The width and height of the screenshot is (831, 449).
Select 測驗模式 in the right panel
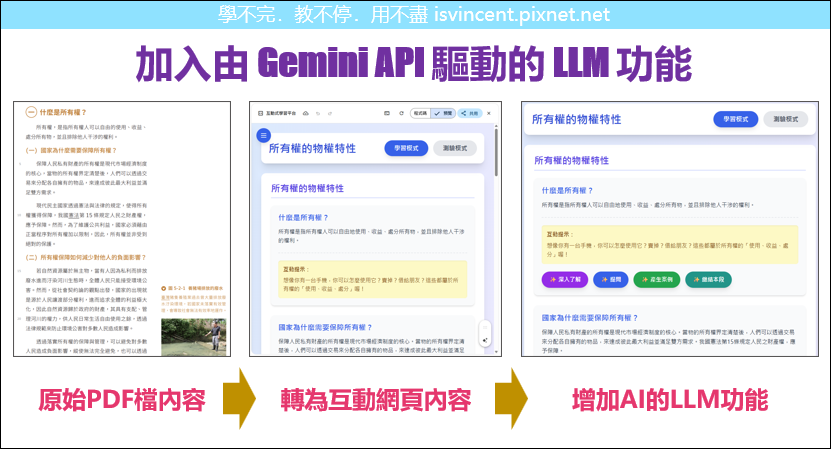tap(785, 119)
